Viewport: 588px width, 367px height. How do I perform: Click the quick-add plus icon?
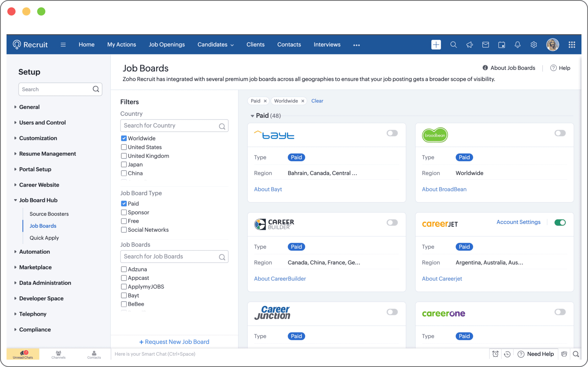click(x=436, y=45)
